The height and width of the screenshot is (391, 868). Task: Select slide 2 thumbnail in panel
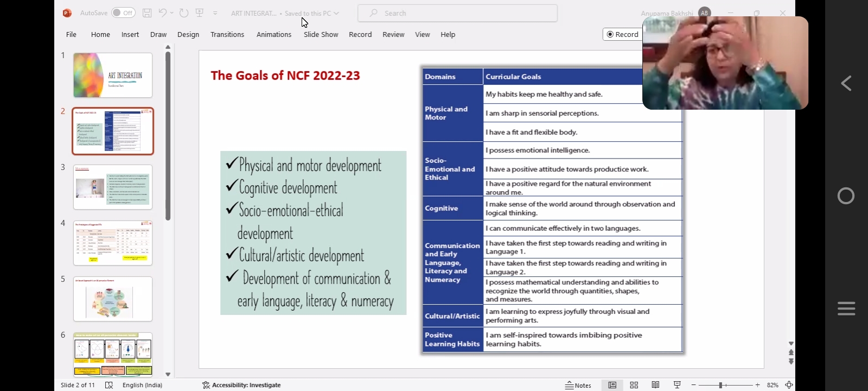113,131
